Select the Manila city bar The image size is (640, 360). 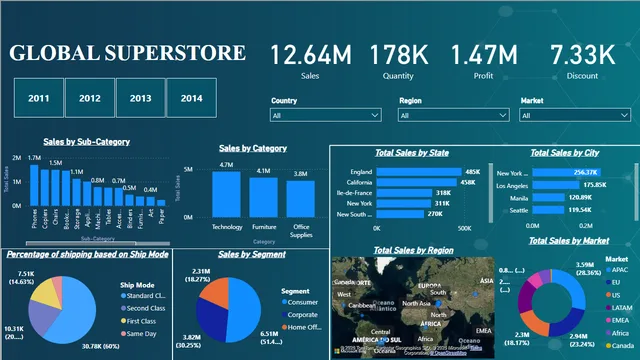coord(549,198)
